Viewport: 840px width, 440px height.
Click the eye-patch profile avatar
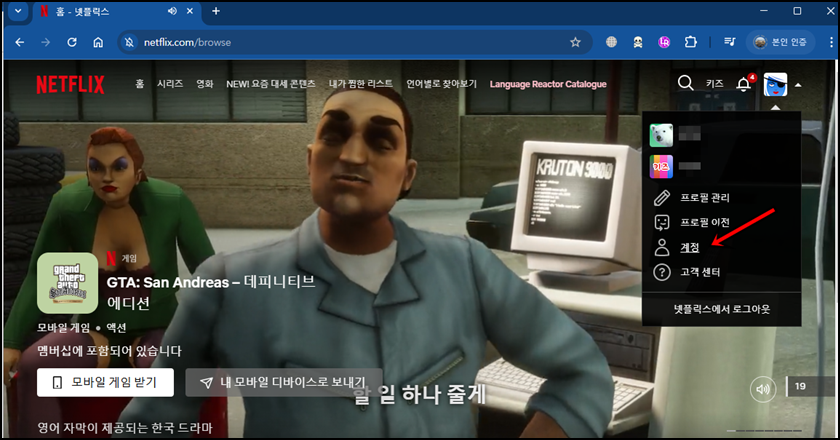(x=775, y=84)
